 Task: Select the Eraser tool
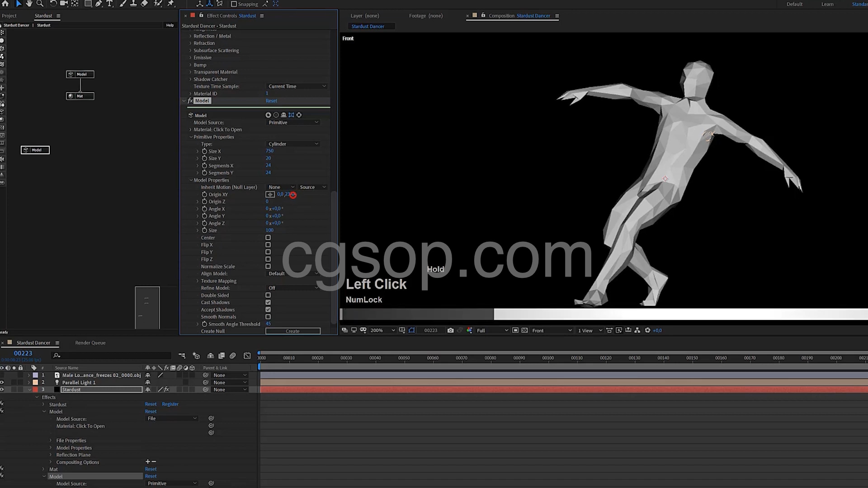click(144, 4)
